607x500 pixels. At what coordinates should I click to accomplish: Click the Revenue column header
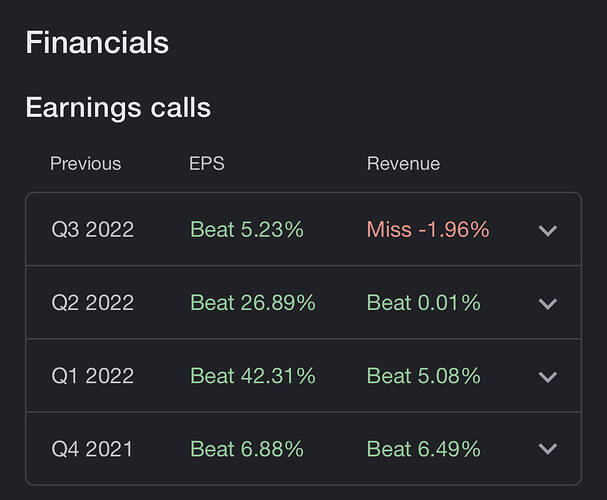(x=403, y=163)
